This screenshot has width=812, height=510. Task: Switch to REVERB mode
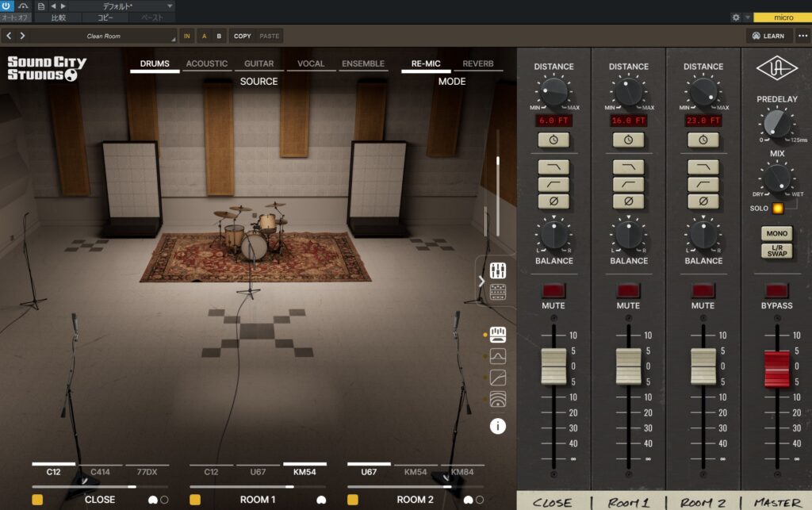point(477,64)
